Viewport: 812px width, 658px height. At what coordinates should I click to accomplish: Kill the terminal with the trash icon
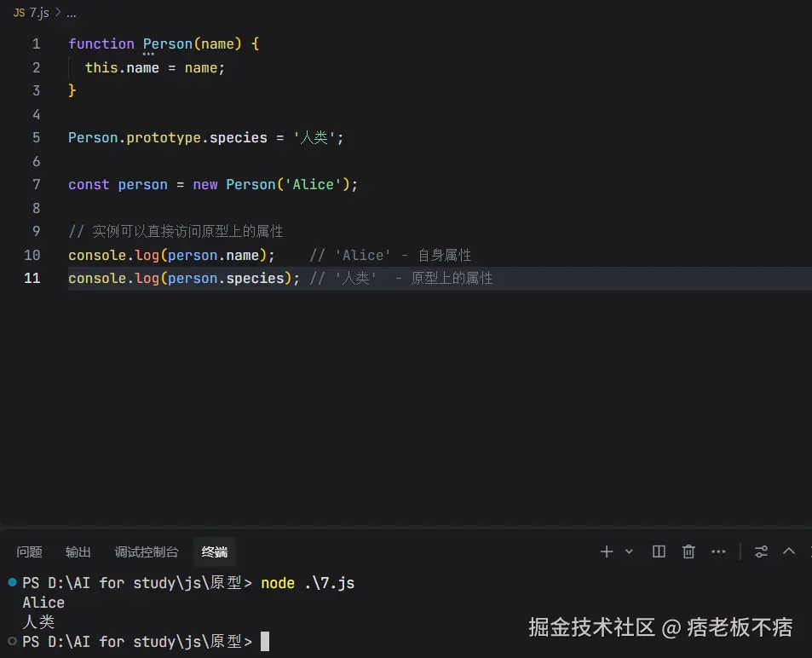pyautogui.click(x=688, y=551)
